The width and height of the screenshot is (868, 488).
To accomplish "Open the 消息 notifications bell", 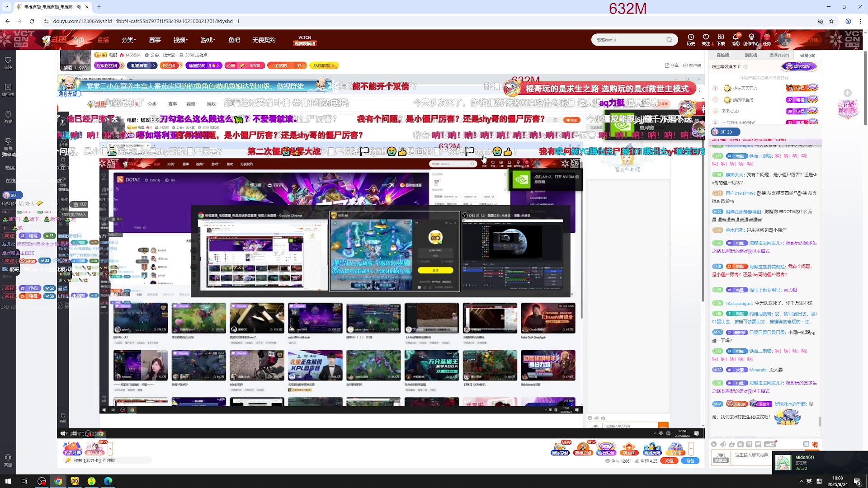I will tap(736, 39).
